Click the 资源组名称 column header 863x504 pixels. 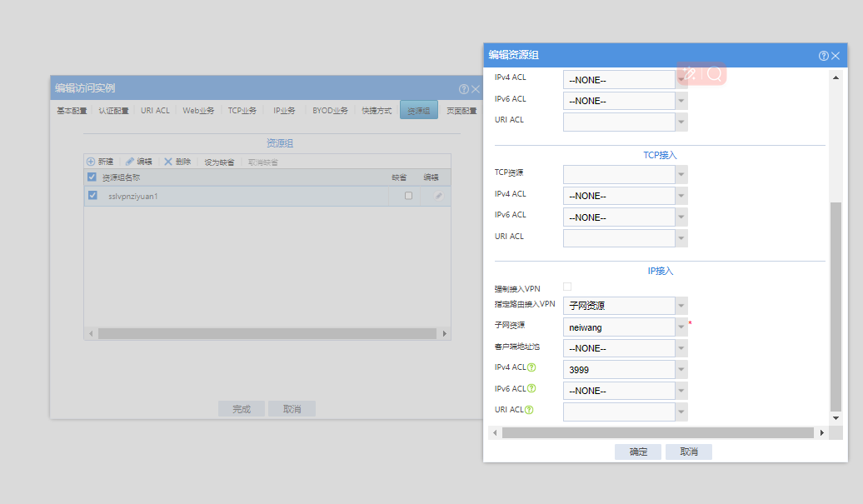pyautogui.click(x=121, y=177)
